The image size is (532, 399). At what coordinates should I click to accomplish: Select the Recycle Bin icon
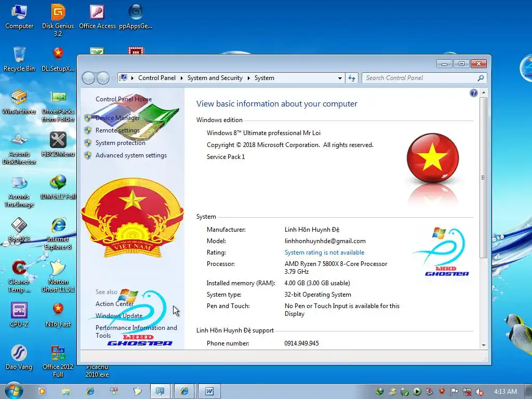click(19, 59)
